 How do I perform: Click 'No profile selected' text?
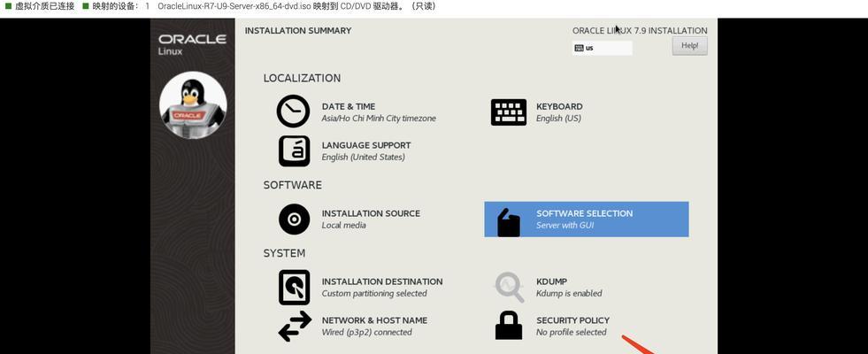[572, 333]
